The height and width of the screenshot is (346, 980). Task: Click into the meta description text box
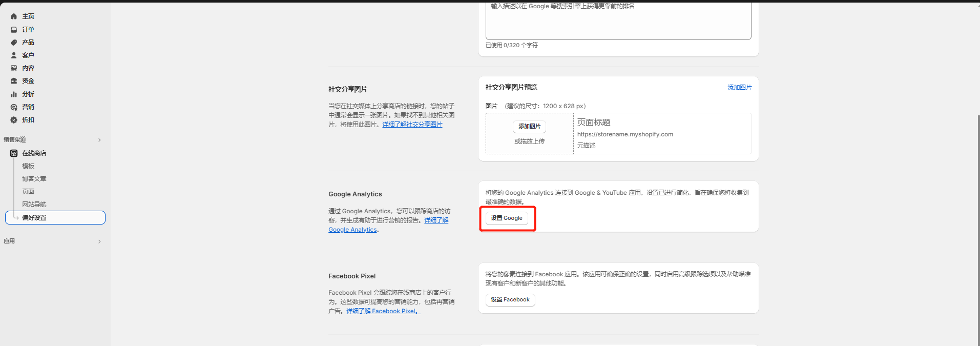click(618, 23)
